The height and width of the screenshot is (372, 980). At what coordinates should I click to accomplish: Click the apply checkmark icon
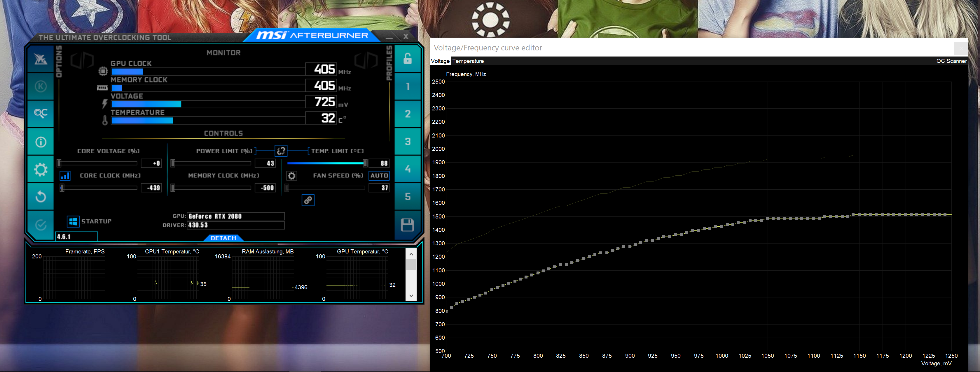pos(41,225)
